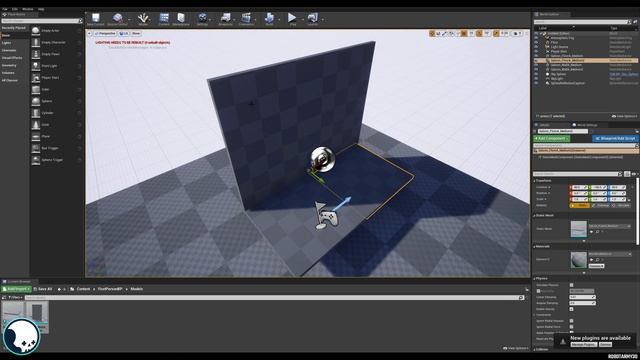The width and height of the screenshot is (640, 360).
Task: Open the Content browser toolbar icon
Action: pos(164,18)
